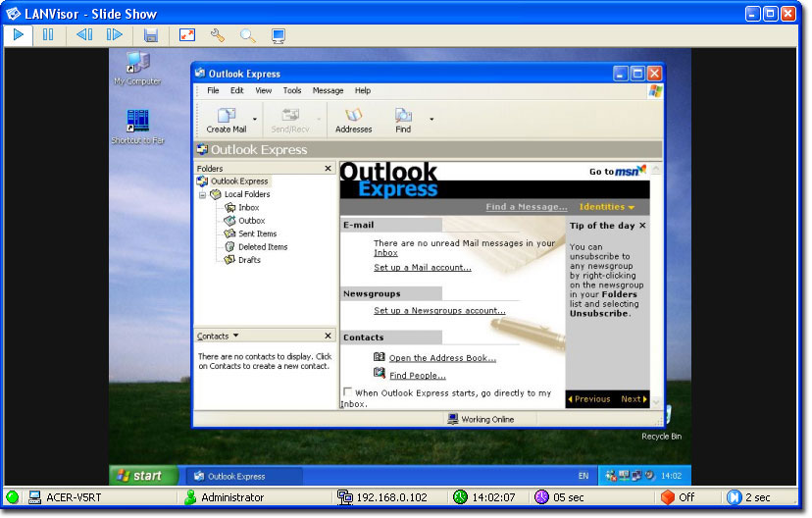Click the EN language indicator in taskbar

pyautogui.click(x=584, y=476)
